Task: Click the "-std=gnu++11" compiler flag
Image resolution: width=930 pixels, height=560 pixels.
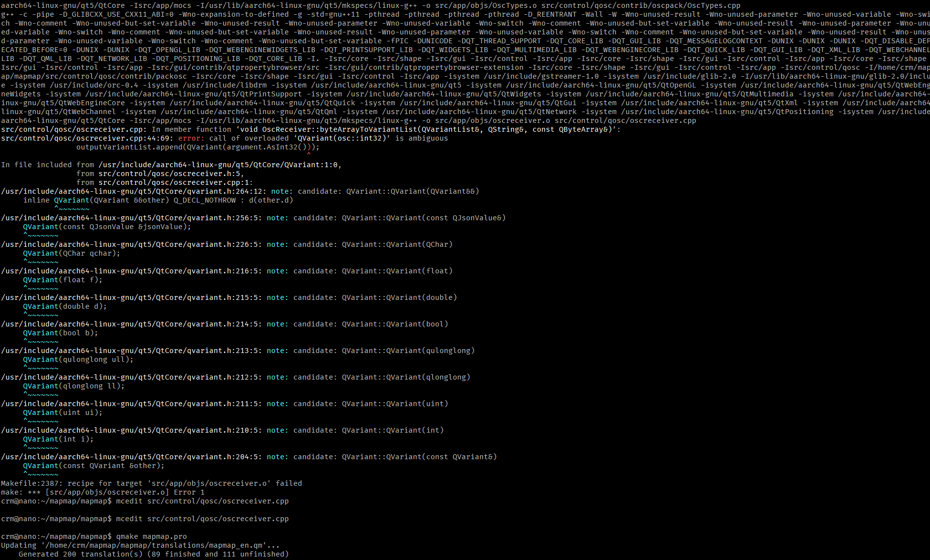Action: point(333,14)
